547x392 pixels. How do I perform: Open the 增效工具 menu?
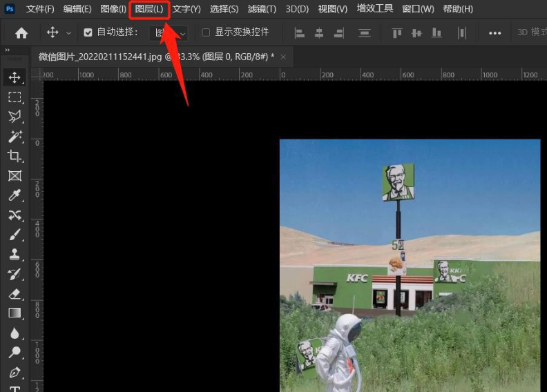(x=374, y=9)
